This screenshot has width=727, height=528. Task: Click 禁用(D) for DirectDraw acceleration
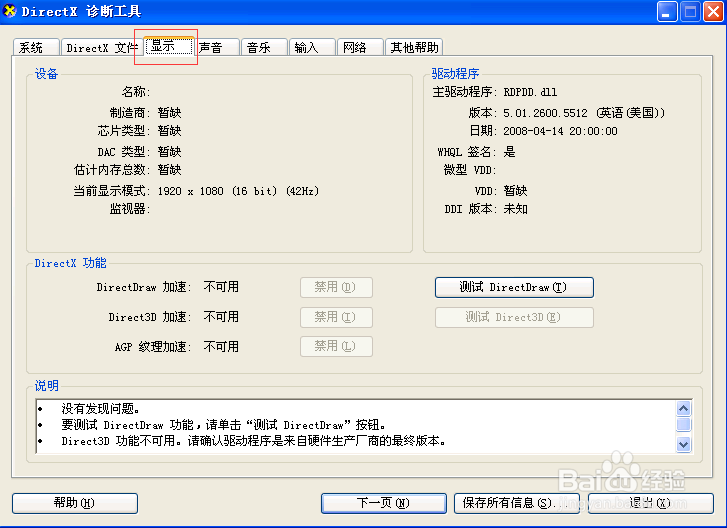tap(336, 287)
